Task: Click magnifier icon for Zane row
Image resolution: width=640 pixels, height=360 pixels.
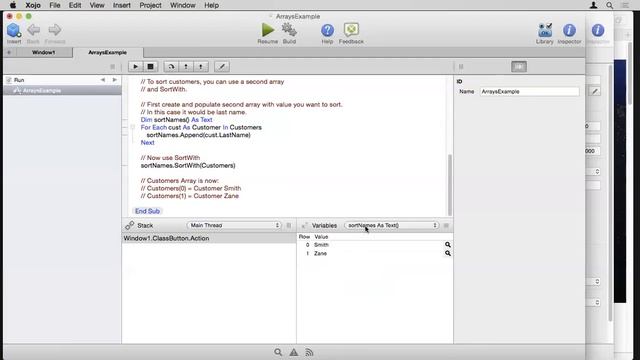Action: [x=448, y=253]
